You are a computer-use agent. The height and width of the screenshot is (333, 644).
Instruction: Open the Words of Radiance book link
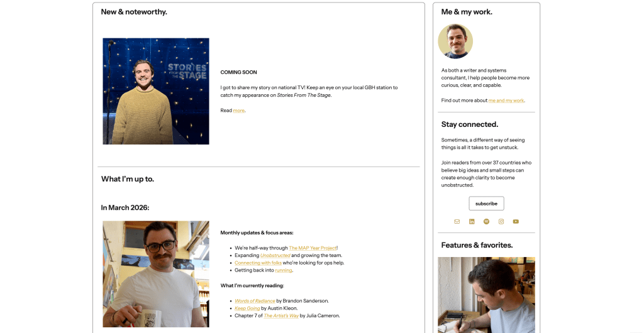point(255,301)
